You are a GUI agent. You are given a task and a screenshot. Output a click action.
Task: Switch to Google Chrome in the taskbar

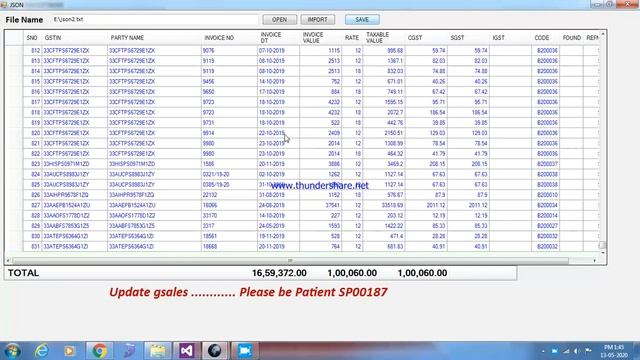pos(99,351)
